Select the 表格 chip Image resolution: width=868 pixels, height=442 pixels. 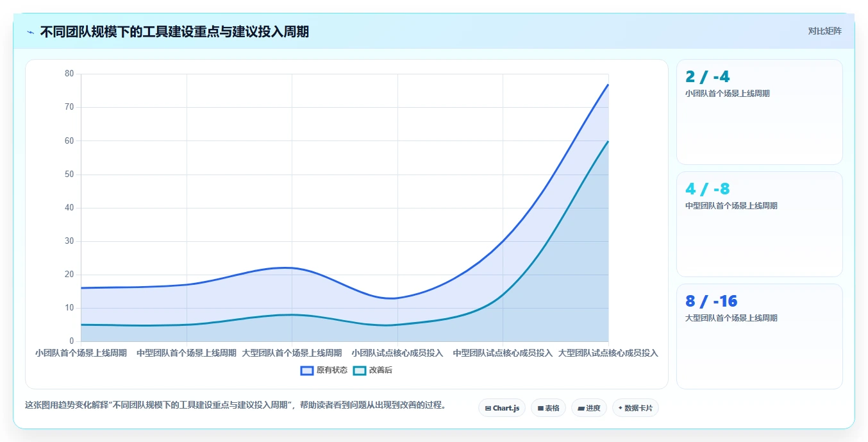pos(548,408)
